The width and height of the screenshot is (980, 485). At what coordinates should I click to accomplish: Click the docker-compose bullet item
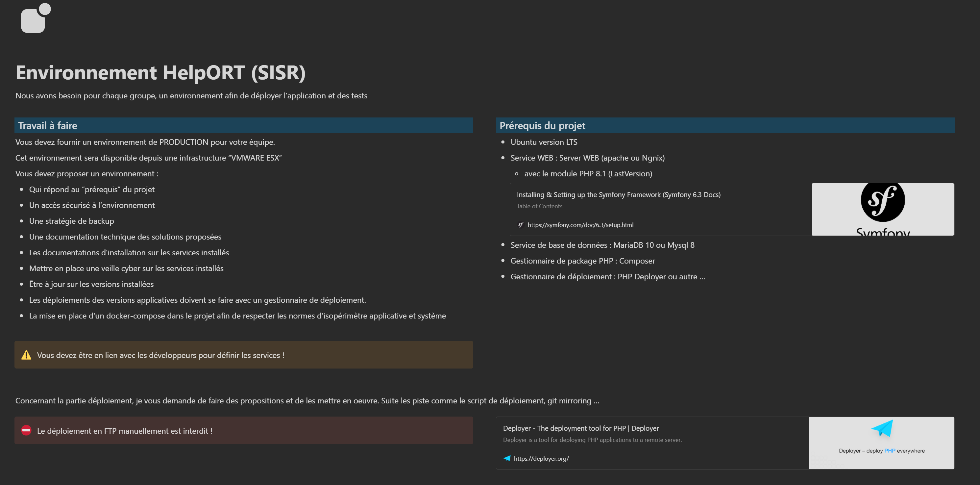[237, 316]
